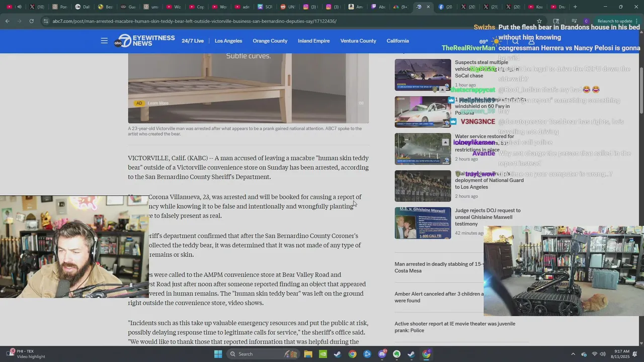Switch to the Koa YouTube tab

(535, 7)
